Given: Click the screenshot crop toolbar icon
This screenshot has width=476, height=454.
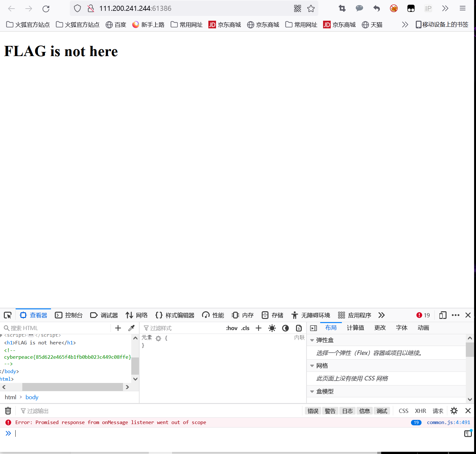Looking at the screenshot, I should [x=342, y=9].
